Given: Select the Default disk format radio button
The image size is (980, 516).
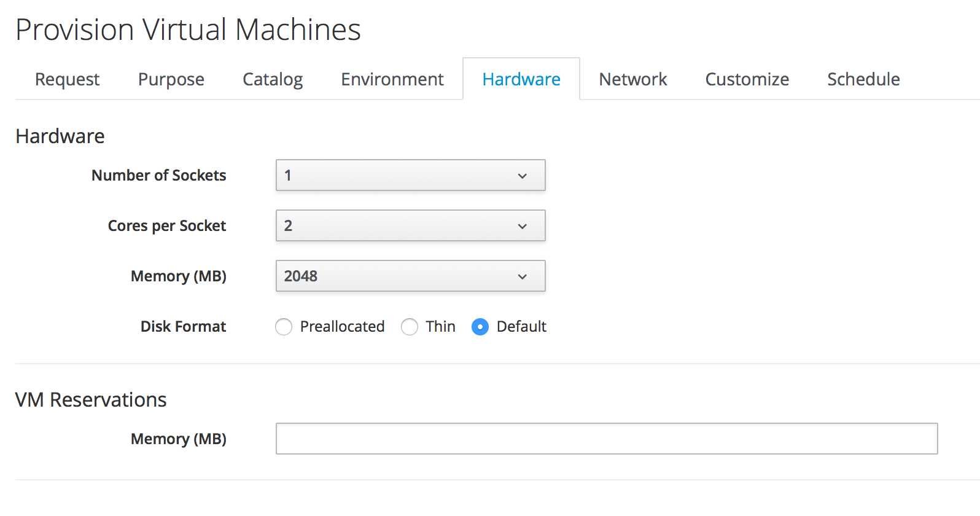Looking at the screenshot, I should pos(480,327).
